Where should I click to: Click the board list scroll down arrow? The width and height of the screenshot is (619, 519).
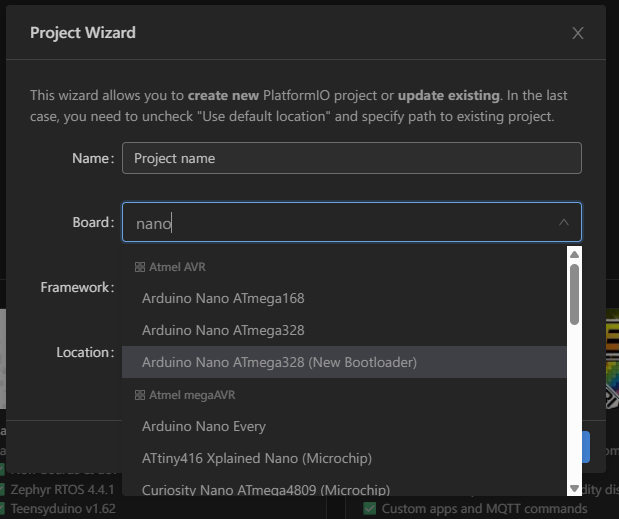click(574, 488)
